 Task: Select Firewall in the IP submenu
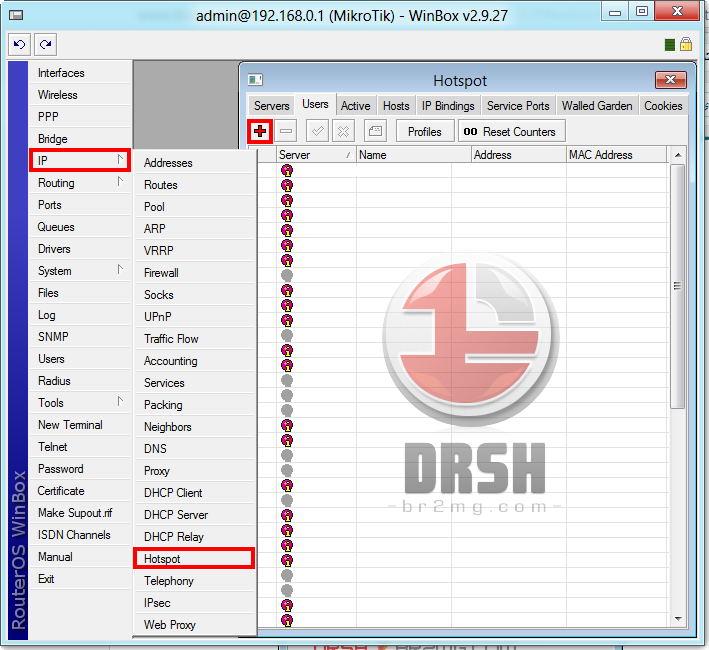(194, 273)
